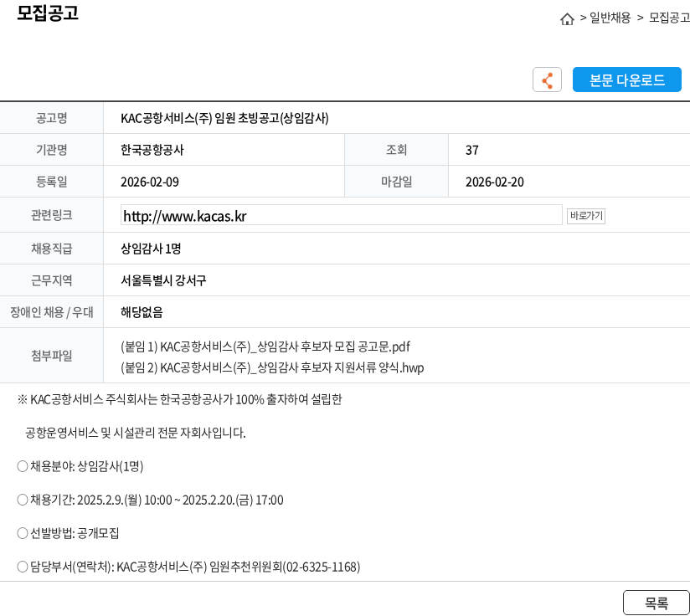This screenshot has height=616, width=690.
Task: Click the 마감일 column label
Action: pyautogui.click(x=396, y=182)
